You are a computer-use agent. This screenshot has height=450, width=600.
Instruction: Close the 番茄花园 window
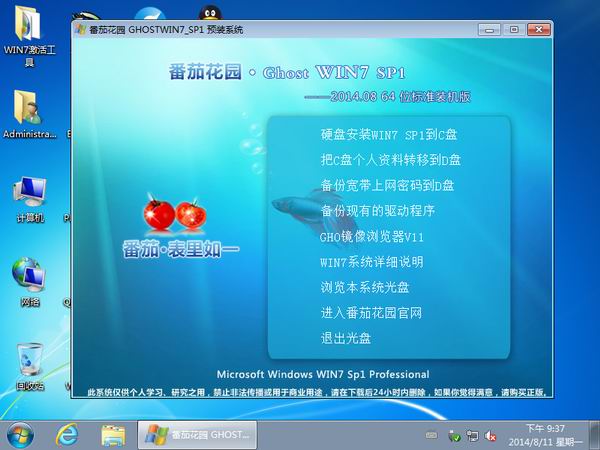[x=539, y=29]
